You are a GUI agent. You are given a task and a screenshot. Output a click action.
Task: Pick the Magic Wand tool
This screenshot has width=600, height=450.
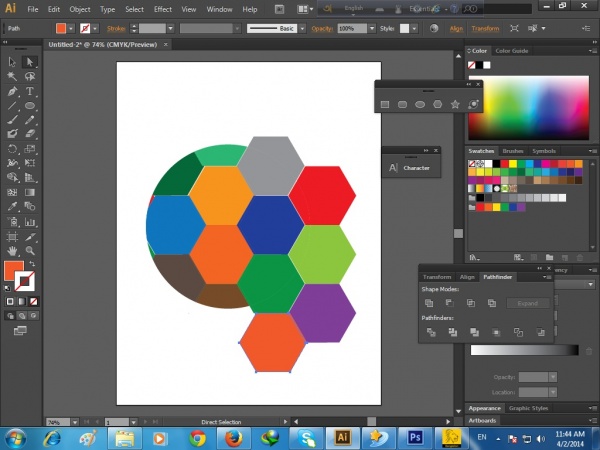pos(12,76)
